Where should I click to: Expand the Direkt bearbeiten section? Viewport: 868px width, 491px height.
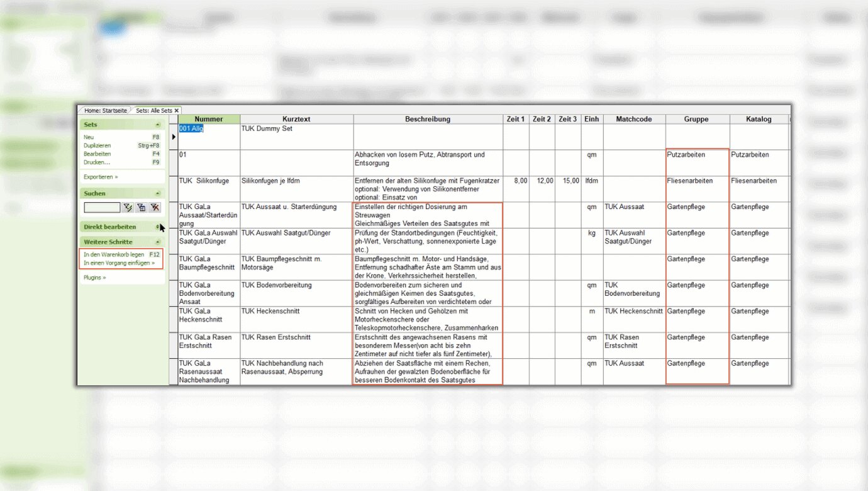point(157,227)
